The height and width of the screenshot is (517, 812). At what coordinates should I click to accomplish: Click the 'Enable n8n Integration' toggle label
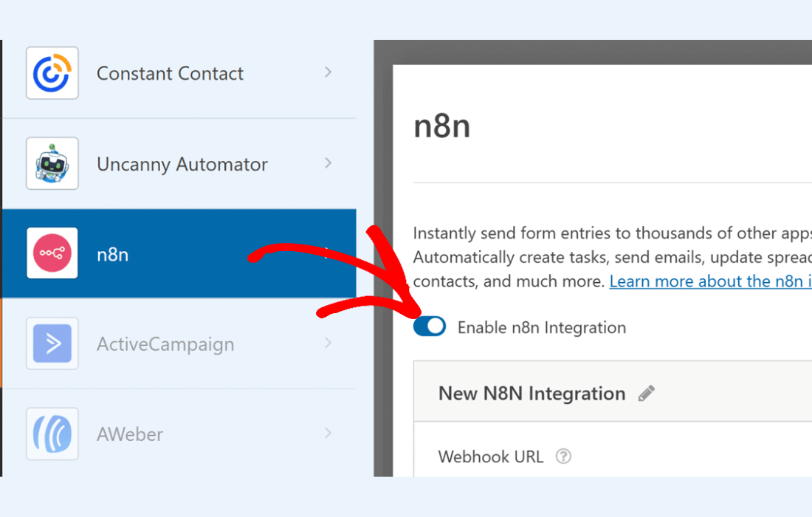click(x=541, y=327)
